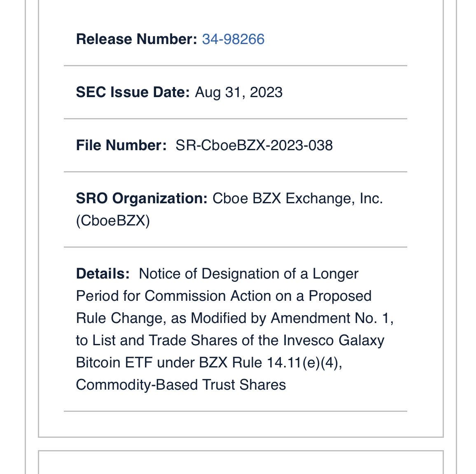Click 'Commodity-Based Trust Shares' text
476x474 pixels.
coord(181,385)
